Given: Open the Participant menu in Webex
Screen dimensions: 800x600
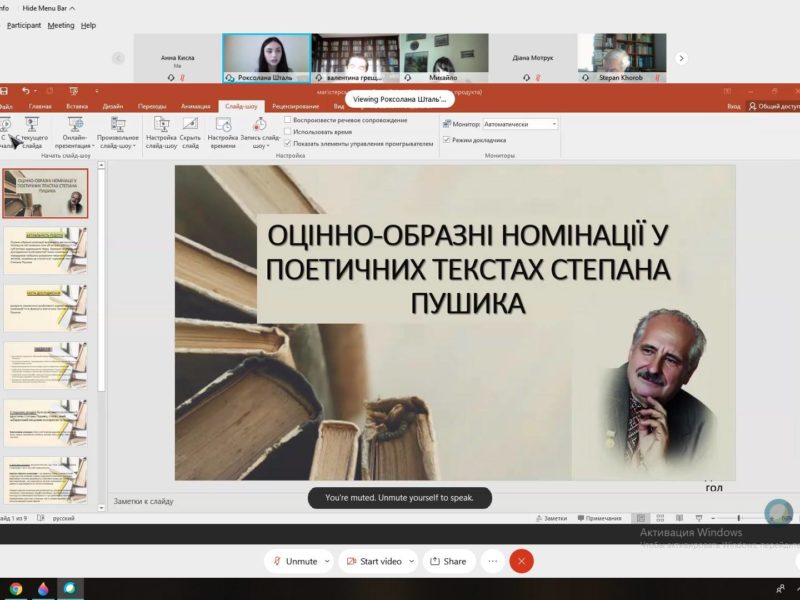Looking at the screenshot, I should click(24, 25).
